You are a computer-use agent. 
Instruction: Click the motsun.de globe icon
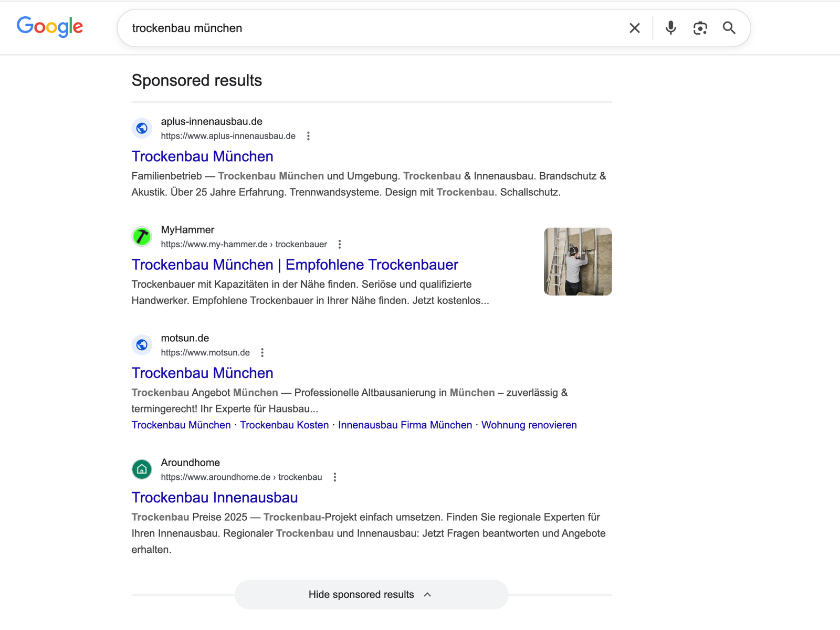(x=142, y=345)
